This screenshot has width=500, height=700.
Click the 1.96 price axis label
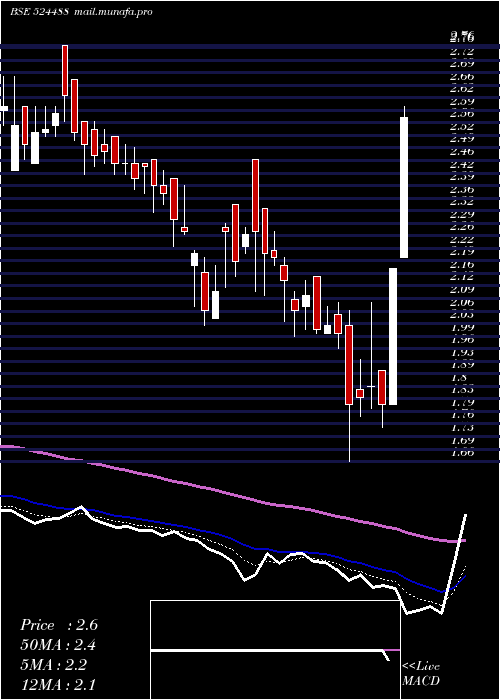pos(462,340)
